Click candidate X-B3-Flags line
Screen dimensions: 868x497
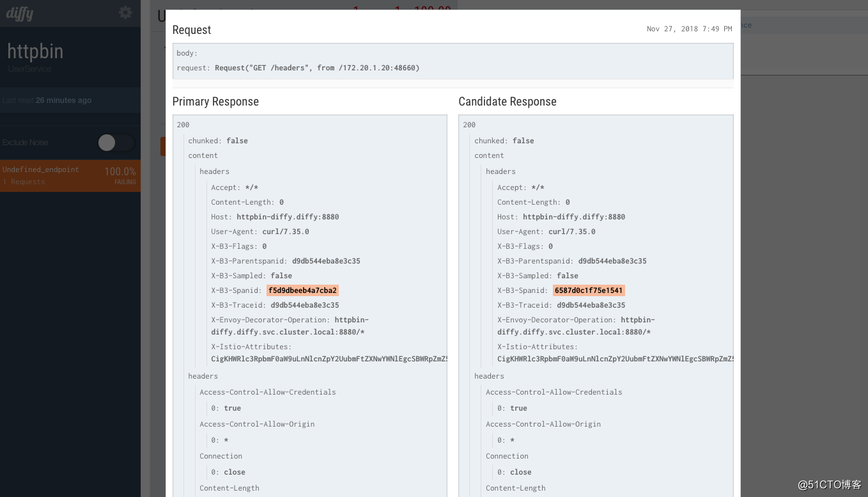525,246
